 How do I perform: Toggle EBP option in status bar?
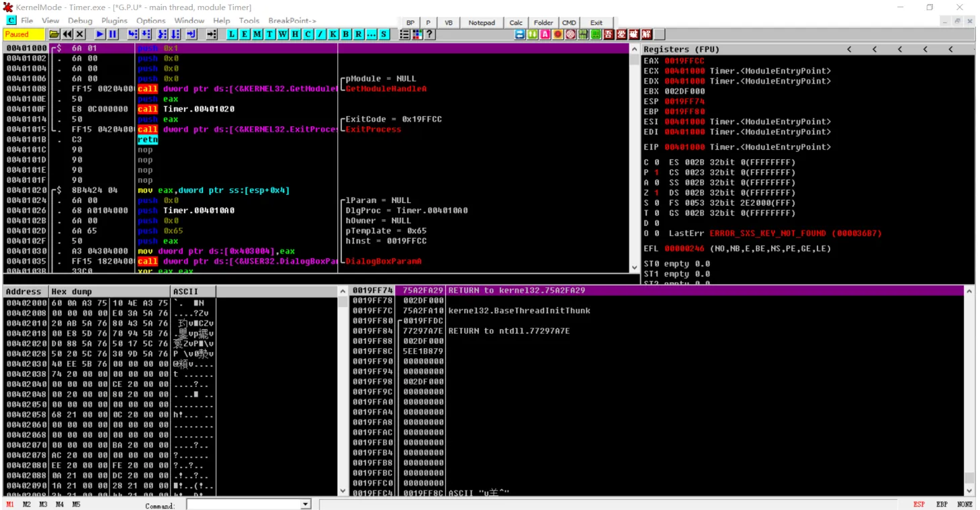pyautogui.click(x=942, y=504)
